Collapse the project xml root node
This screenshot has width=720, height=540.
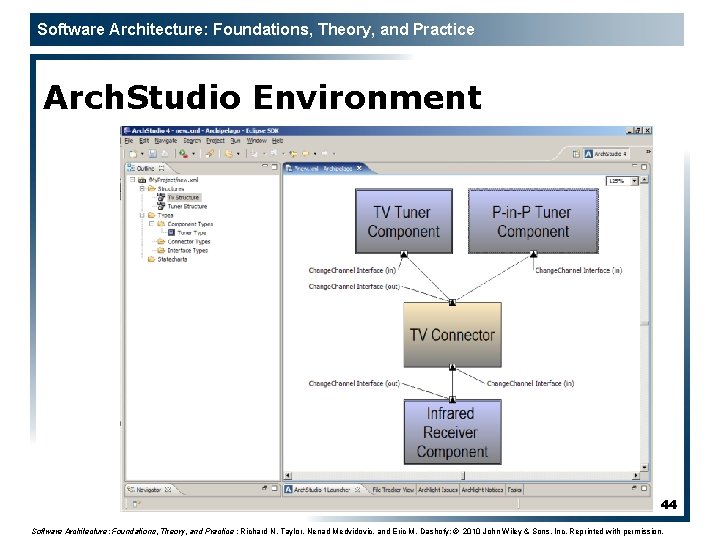pos(133,180)
